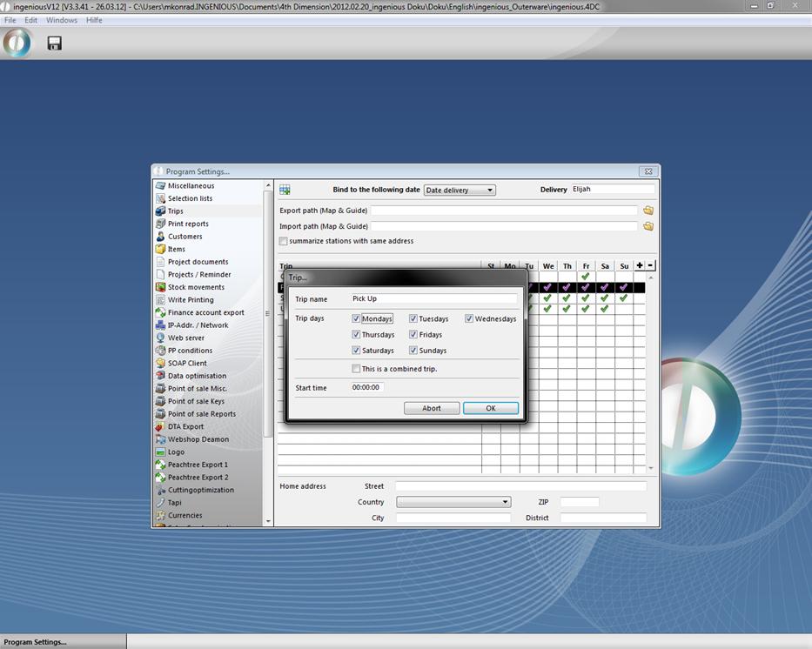Uncheck the Mondays trip day checkbox

pyautogui.click(x=357, y=318)
